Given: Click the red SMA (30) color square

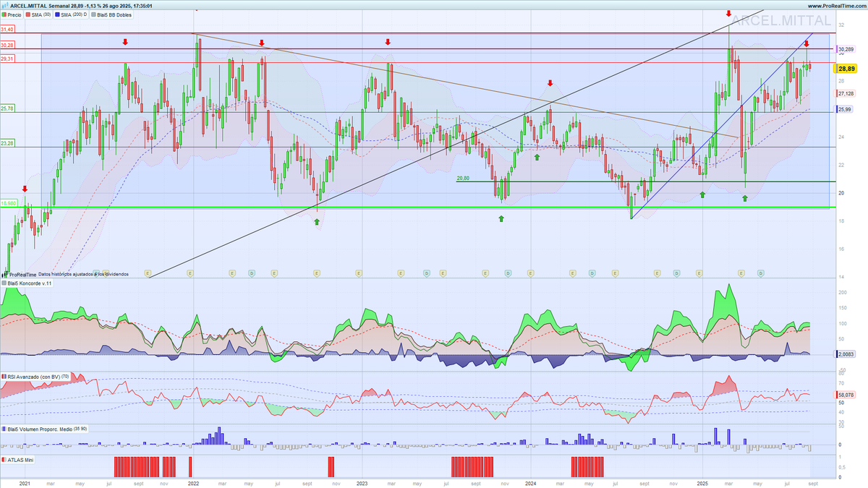Looking at the screenshot, I should tap(29, 14).
